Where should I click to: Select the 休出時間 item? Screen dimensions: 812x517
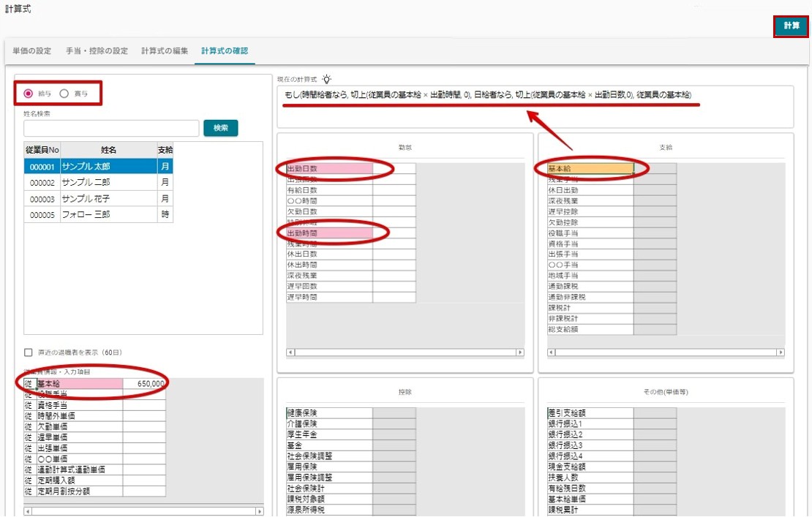[329, 265]
